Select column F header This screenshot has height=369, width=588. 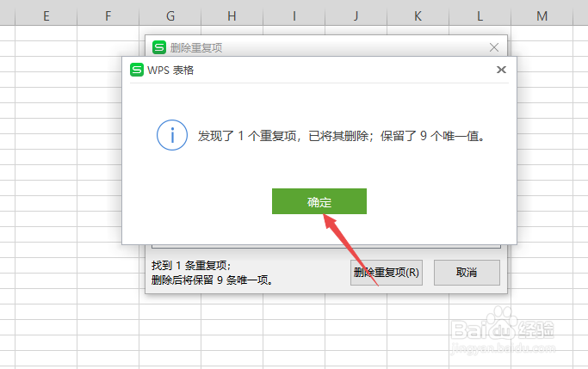[x=108, y=16]
